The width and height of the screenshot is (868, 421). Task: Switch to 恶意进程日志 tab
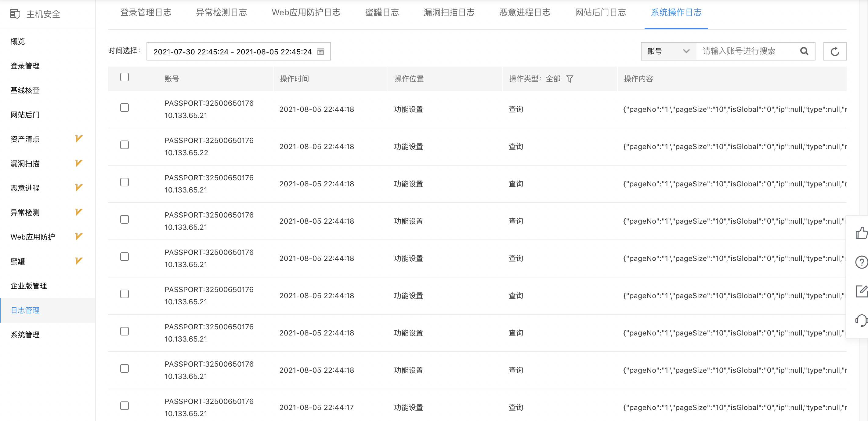[525, 13]
